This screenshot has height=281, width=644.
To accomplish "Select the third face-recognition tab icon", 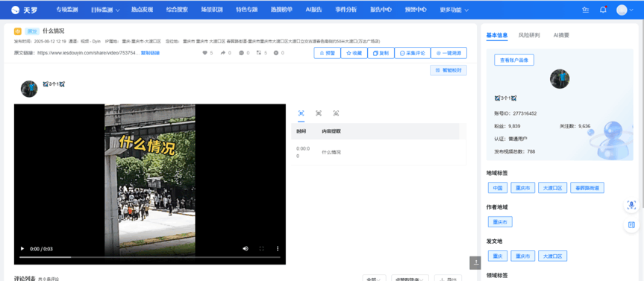I will (336, 113).
